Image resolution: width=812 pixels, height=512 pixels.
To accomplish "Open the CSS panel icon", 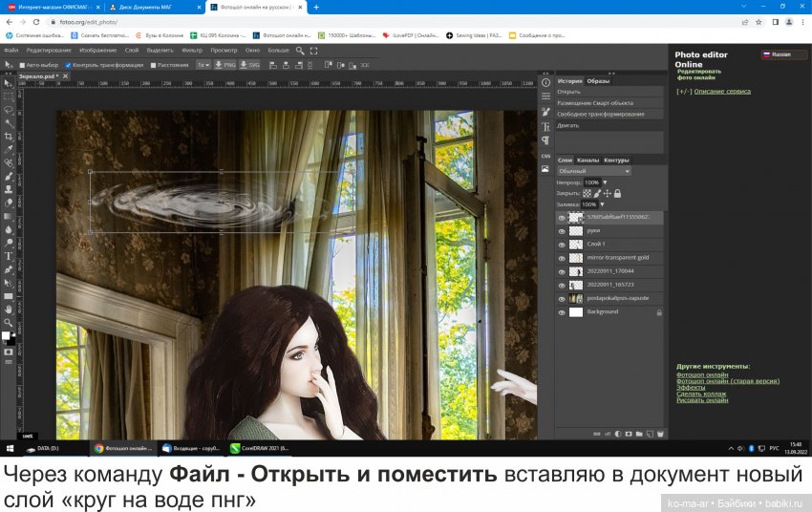I will (x=545, y=156).
